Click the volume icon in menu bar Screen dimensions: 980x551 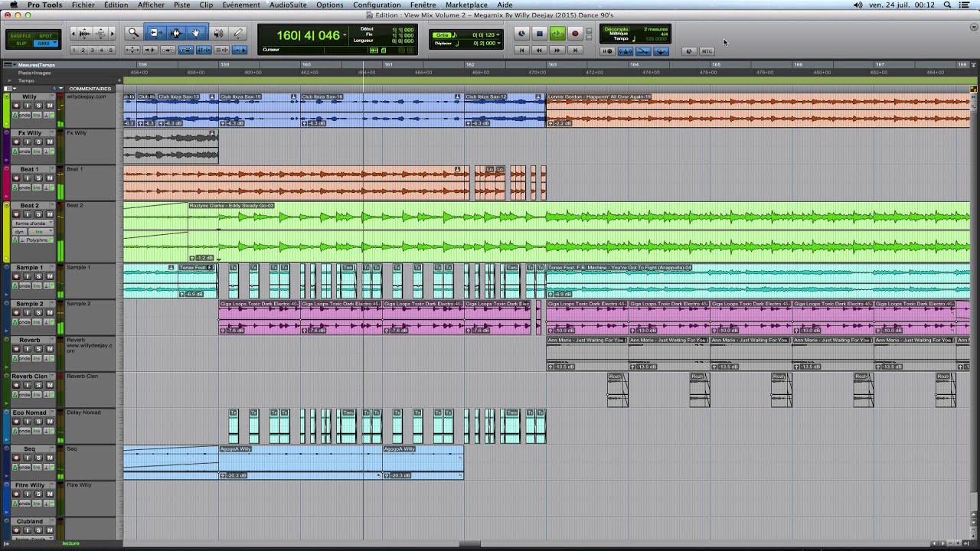tap(858, 5)
